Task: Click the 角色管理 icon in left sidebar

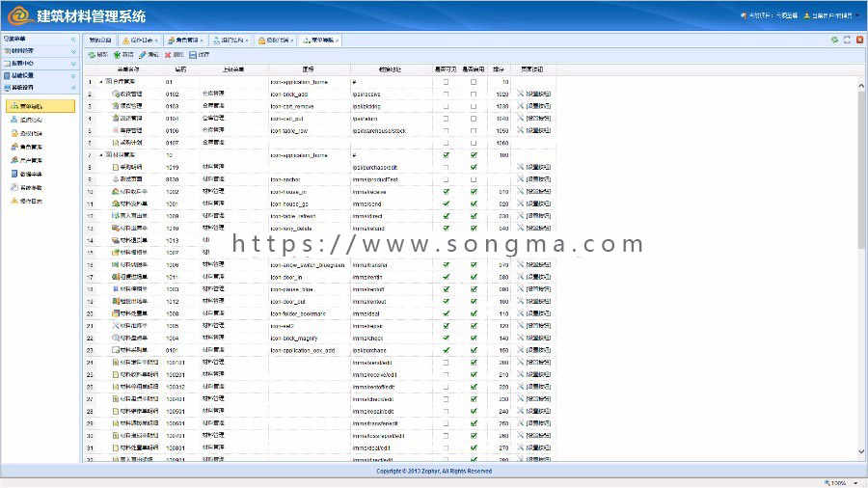Action: pyautogui.click(x=14, y=147)
